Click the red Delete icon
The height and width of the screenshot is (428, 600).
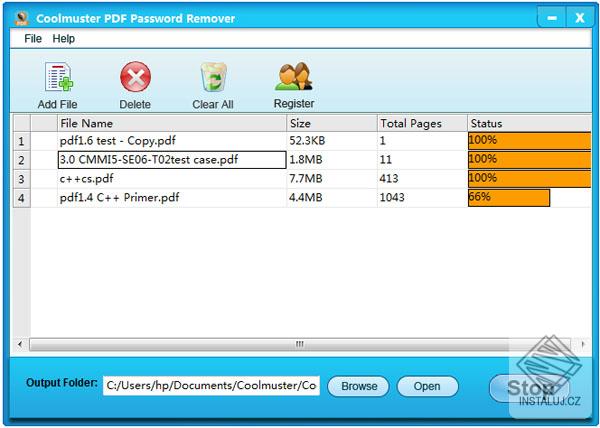point(135,77)
